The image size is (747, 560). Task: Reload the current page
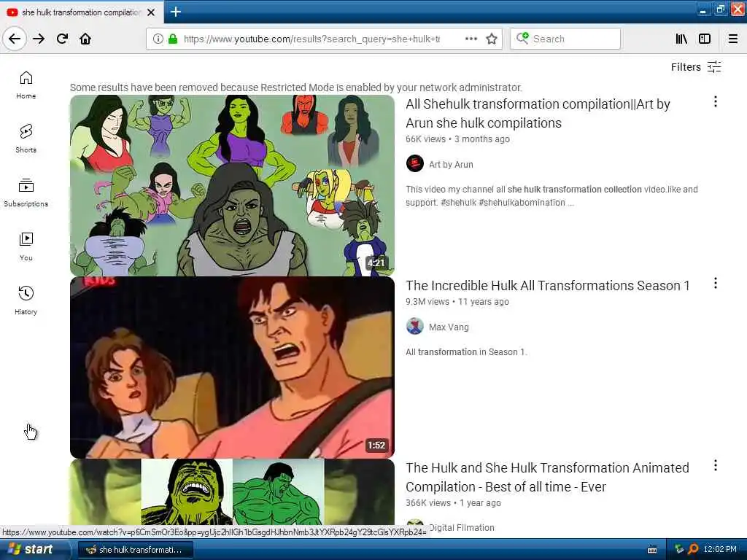[63, 39]
